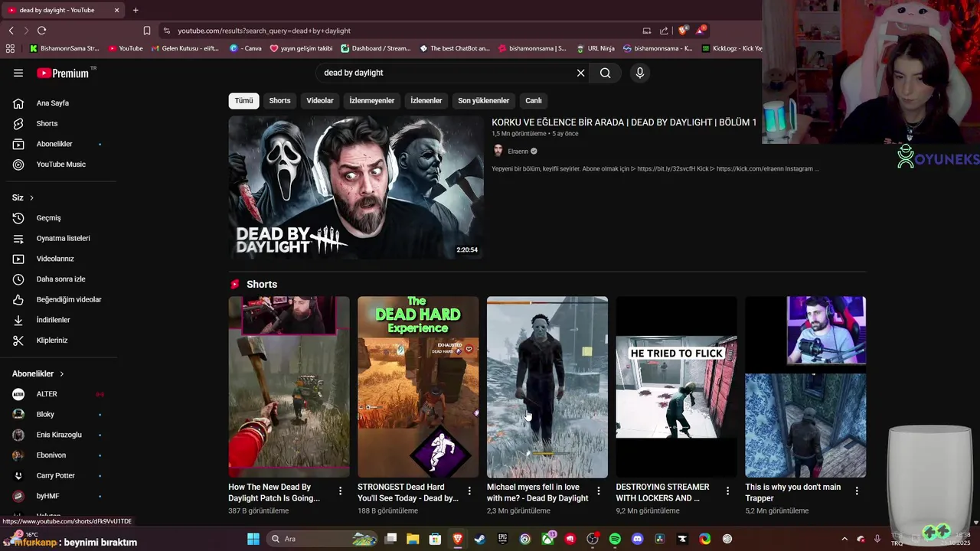The height and width of the screenshot is (551, 980).
Task: Click the browser address bar URL
Action: [x=264, y=31]
